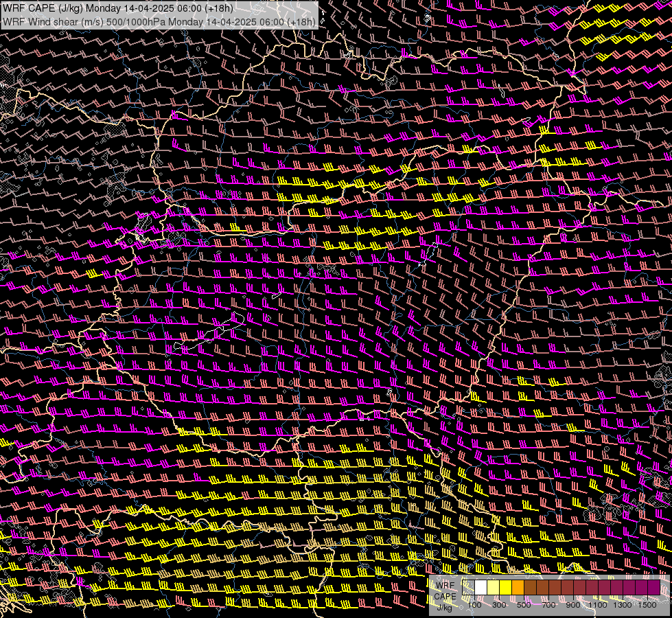Click the 300 legend value
This screenshot has height=618, width=672.
point(499,605)
